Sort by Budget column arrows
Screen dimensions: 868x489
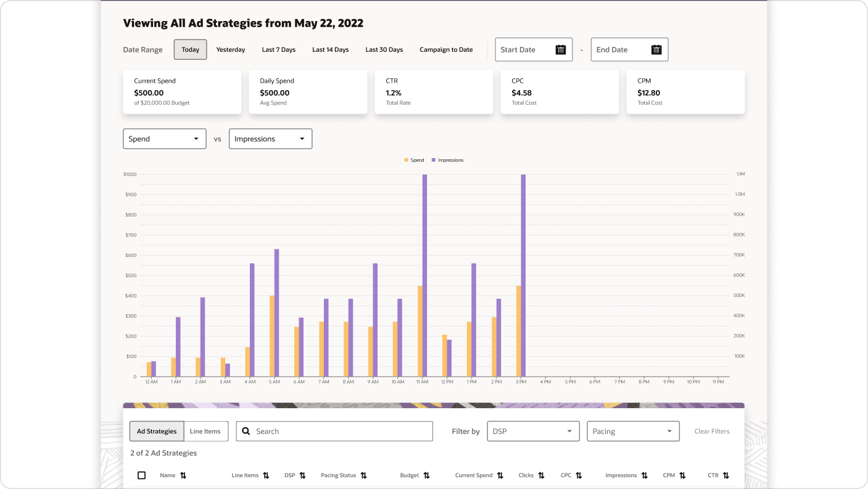426,475
